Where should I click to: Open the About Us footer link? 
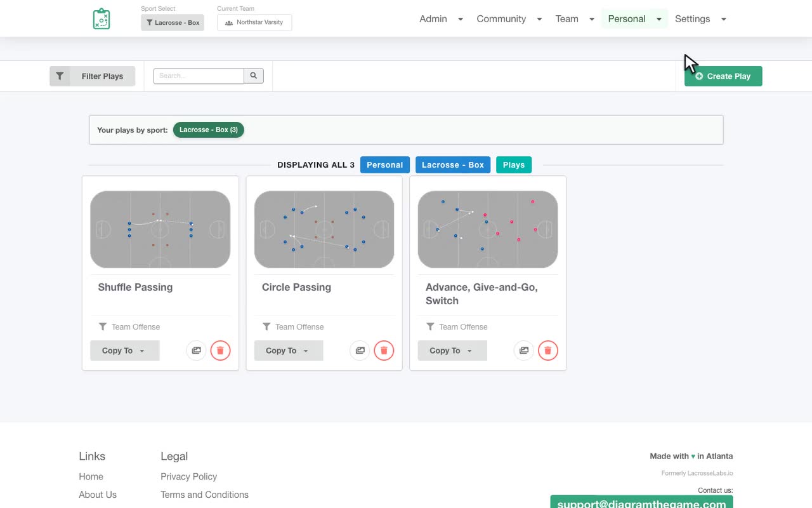pos(98,495)
